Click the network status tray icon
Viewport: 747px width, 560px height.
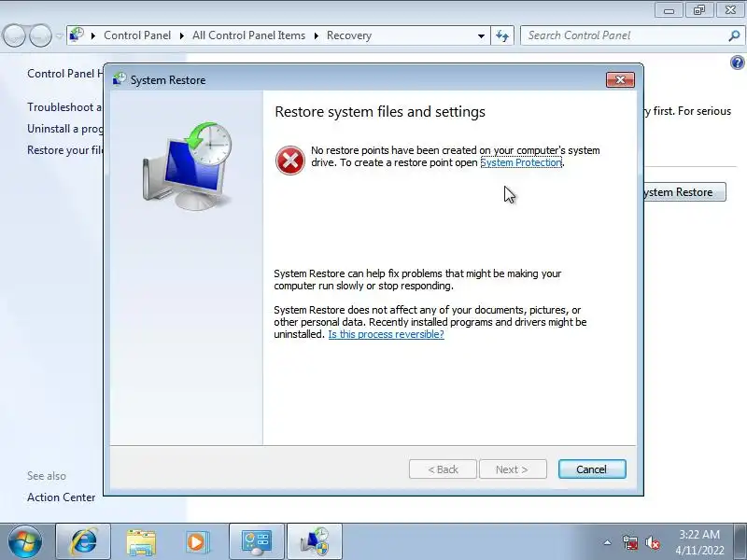click(x=629, y=542)
